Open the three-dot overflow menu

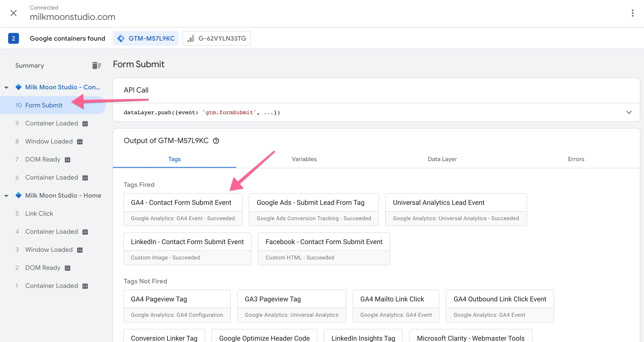632,13
